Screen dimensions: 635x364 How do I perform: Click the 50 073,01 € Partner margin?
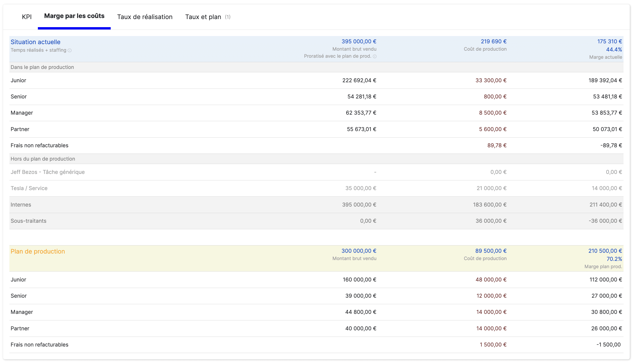point(607,129)
